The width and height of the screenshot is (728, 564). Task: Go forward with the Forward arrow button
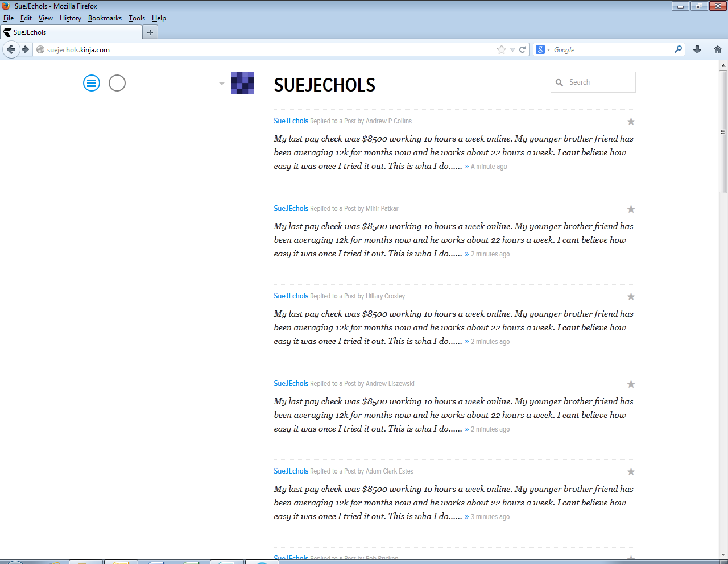pos(26,49)
